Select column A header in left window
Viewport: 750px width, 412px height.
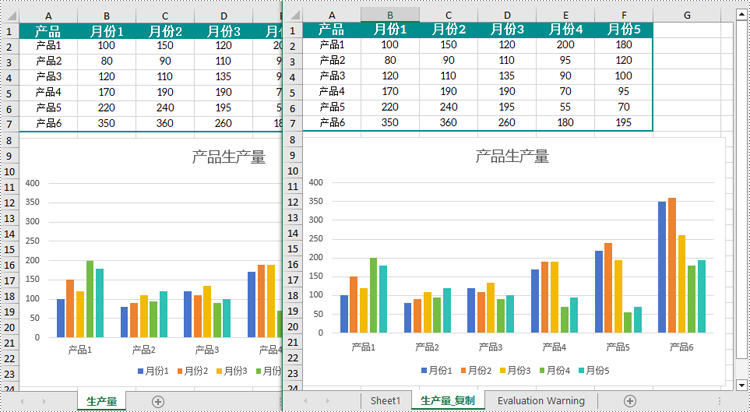[48, 16]
